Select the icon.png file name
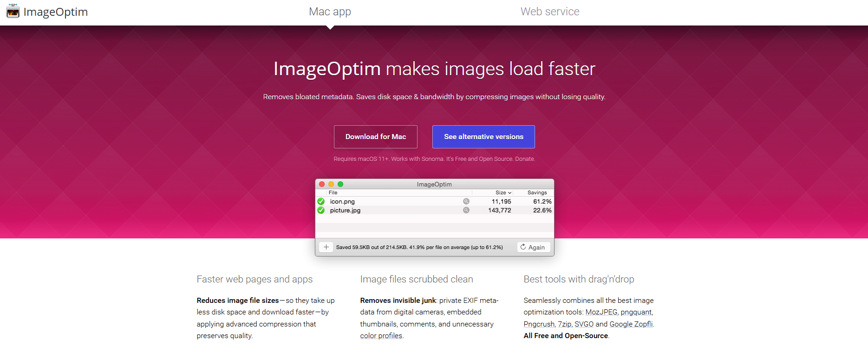868x346 pixels. 342,201
